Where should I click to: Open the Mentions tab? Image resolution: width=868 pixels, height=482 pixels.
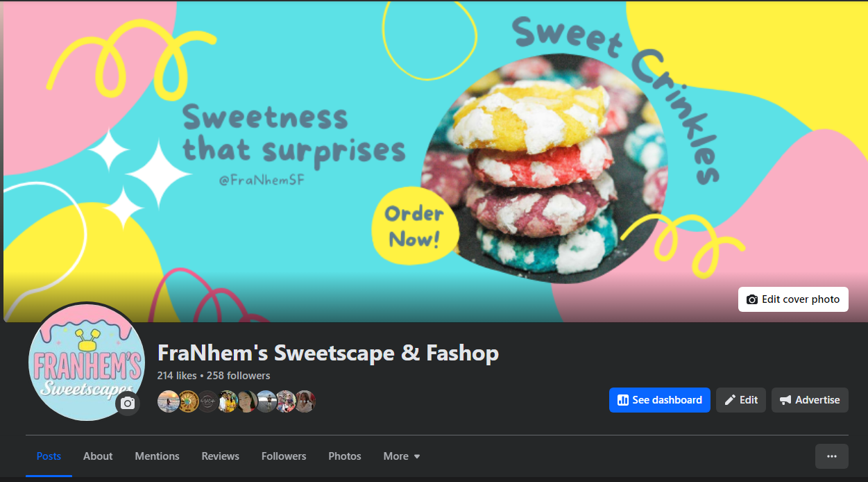tap(157, 456)
